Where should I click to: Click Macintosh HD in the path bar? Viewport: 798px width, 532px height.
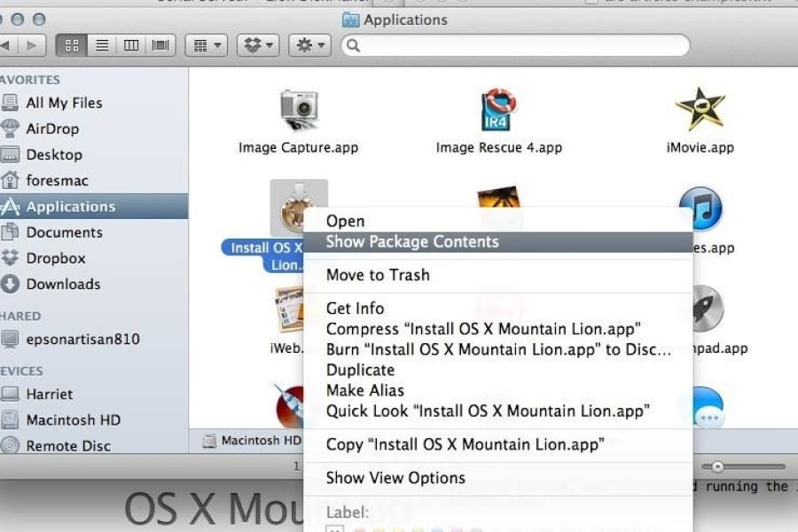tap(253, 441)
